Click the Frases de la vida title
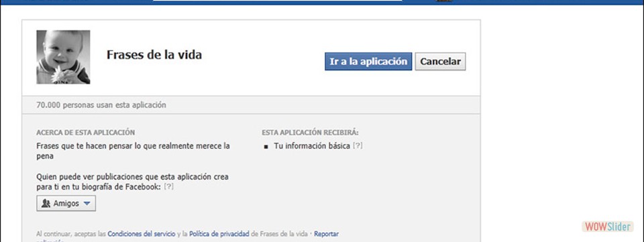Screen dimensions: 644x242 point(154,54)
